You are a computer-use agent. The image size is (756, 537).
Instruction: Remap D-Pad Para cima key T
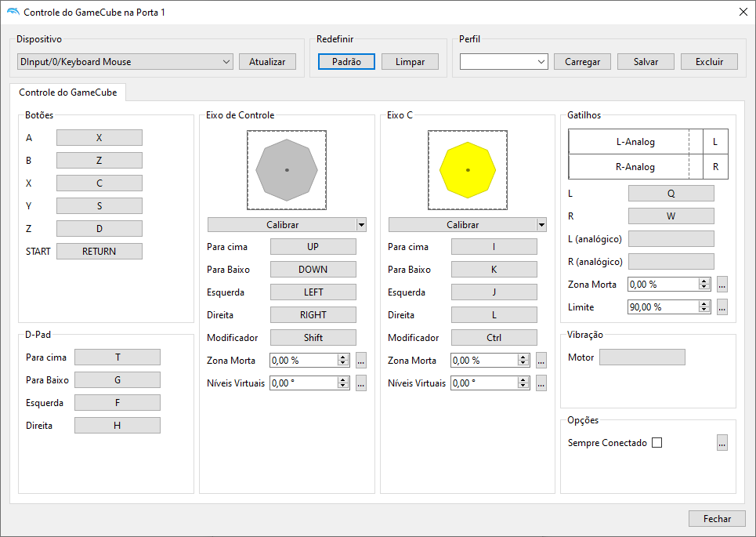[x=118, y=357]
